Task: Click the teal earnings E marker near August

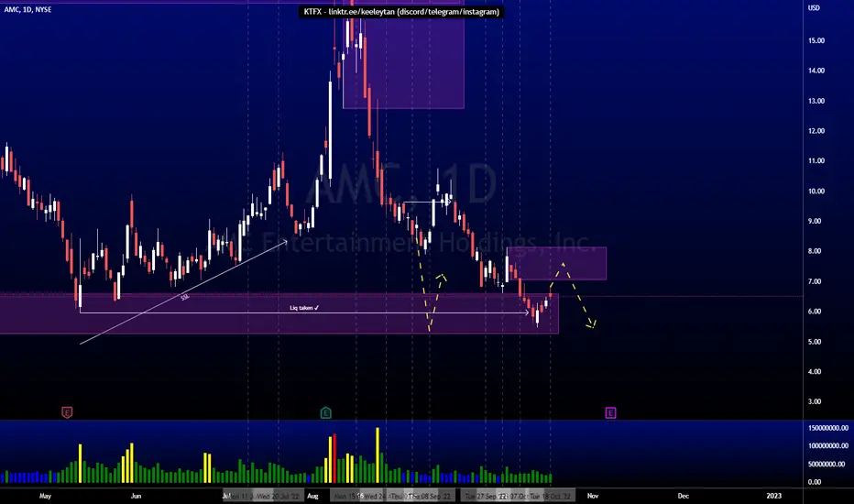Action: [325, 412]
